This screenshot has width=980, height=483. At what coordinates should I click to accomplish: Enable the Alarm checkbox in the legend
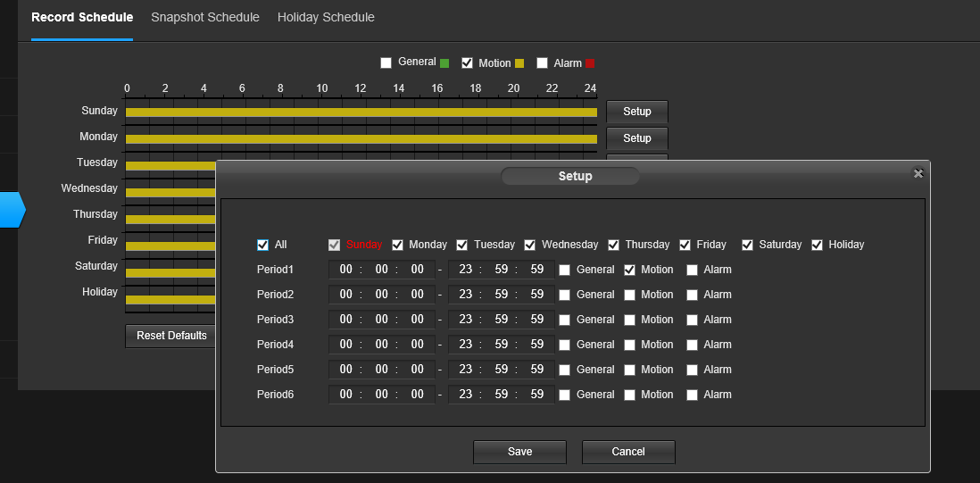pos(542,62)
